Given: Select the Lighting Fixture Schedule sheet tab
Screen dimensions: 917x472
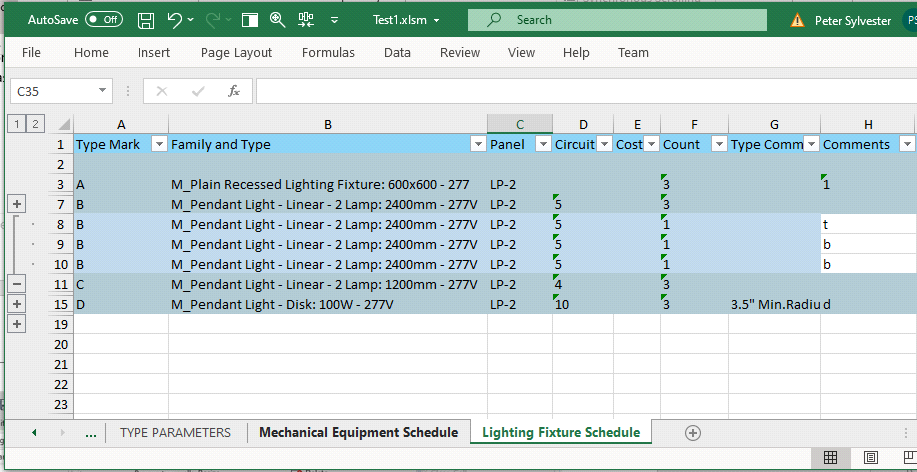Looking at the screenshot, I should (561, 433).
